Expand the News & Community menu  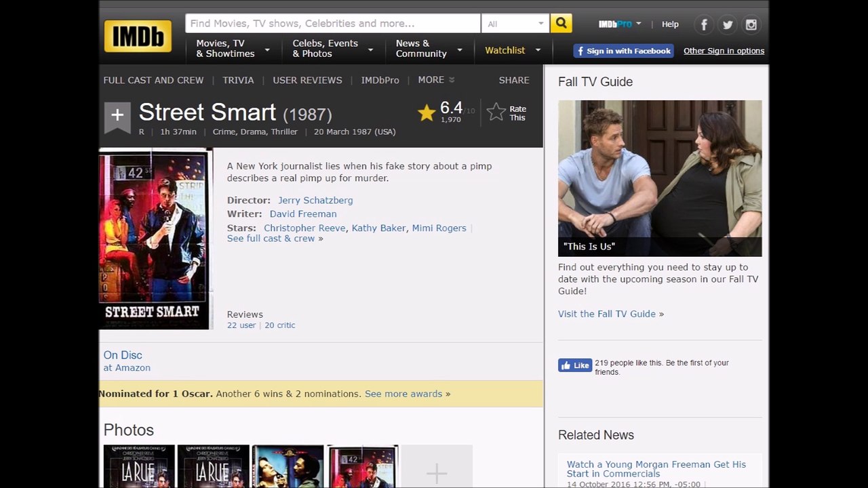(x=429, y=49)
